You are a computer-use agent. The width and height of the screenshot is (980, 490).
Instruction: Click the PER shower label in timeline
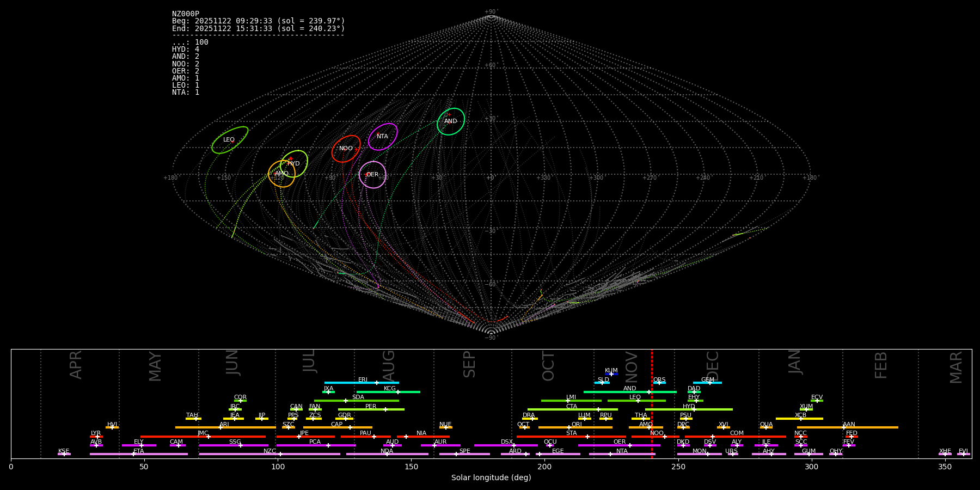(x=371, y=406)
